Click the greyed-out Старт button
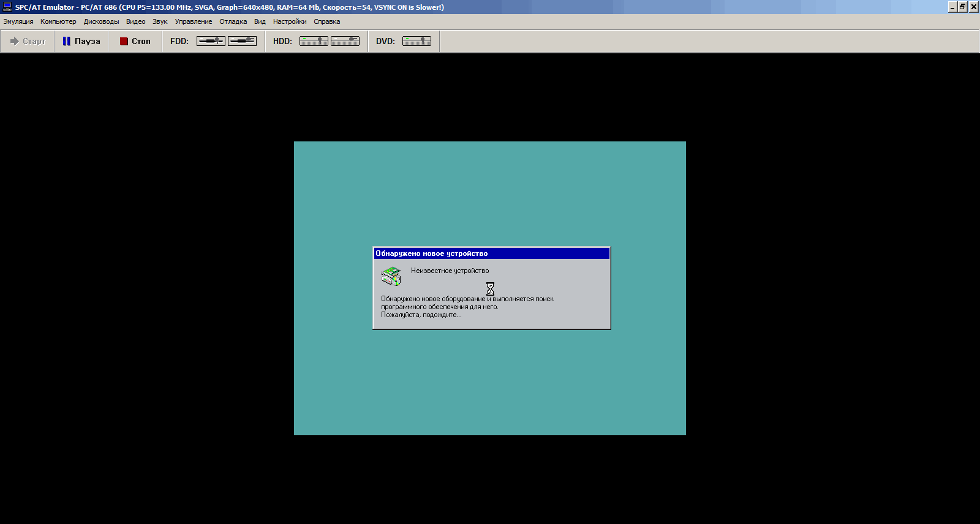This screenshot has height=524, width=980. tap(28, 41)
